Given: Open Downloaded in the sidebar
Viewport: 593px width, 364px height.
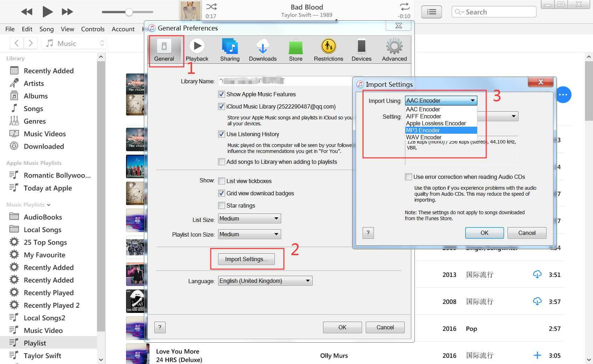Looking at the screenshot, I should click(44, 146).
